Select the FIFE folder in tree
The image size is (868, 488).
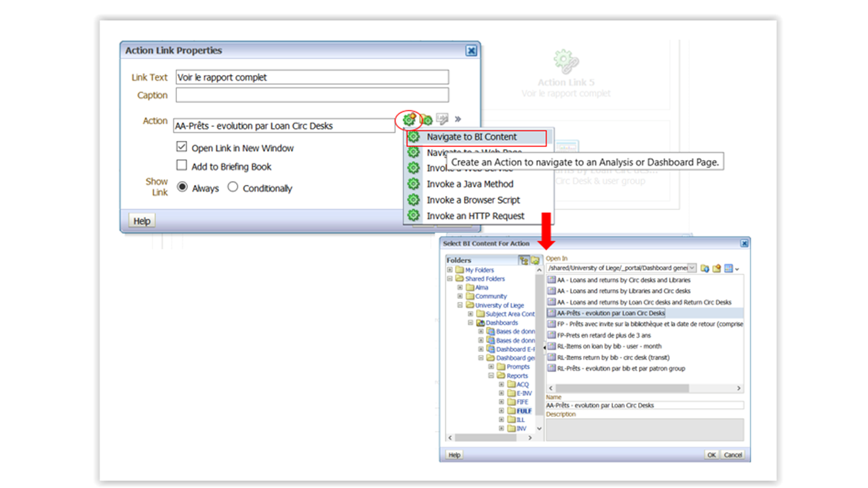pyautogui.click(x=518, y=402)
